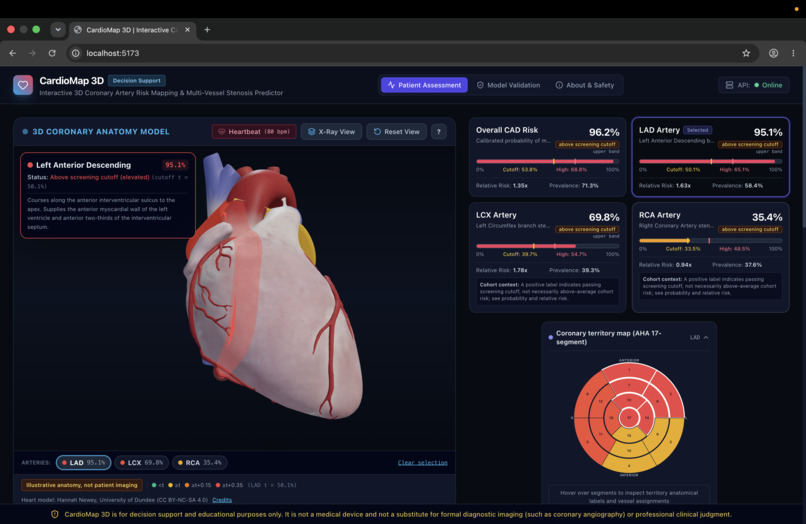Click the Reset View button

[396, 132]
